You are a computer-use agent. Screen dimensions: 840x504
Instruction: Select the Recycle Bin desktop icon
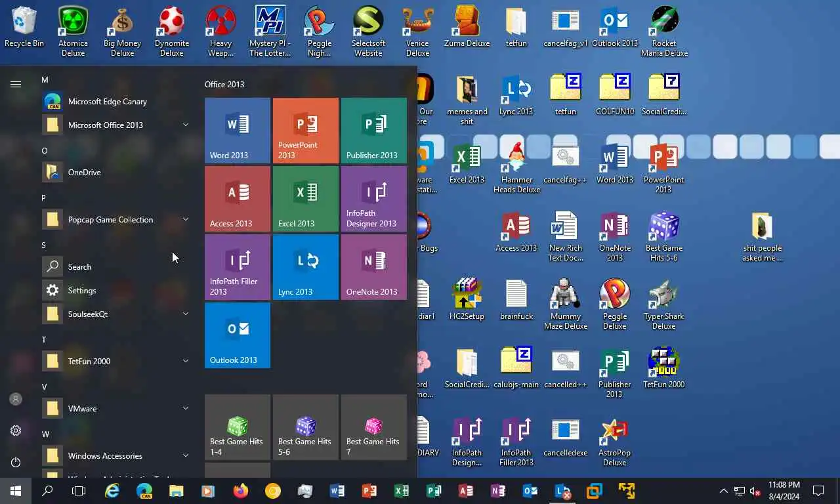coord(24,27)
